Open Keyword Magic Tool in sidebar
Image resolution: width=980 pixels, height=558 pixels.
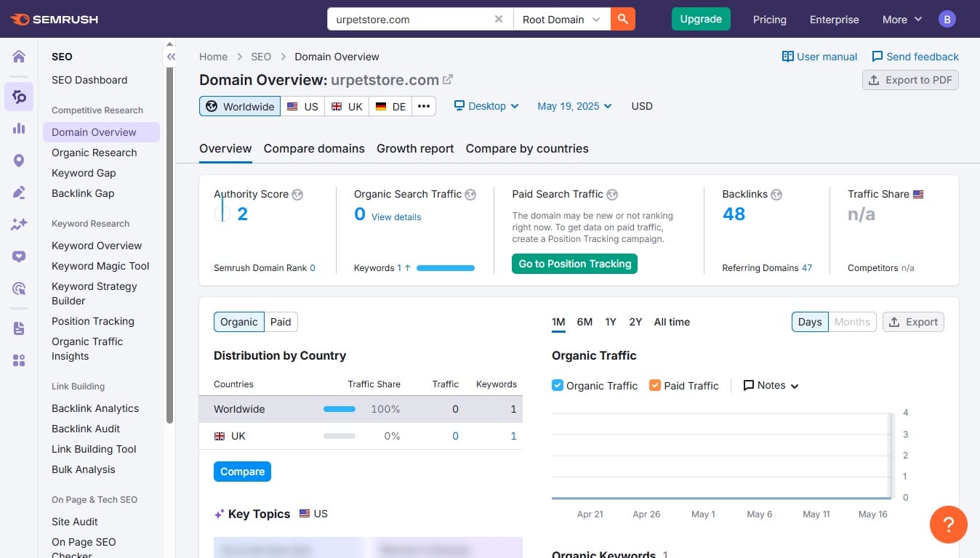(100, 266)
